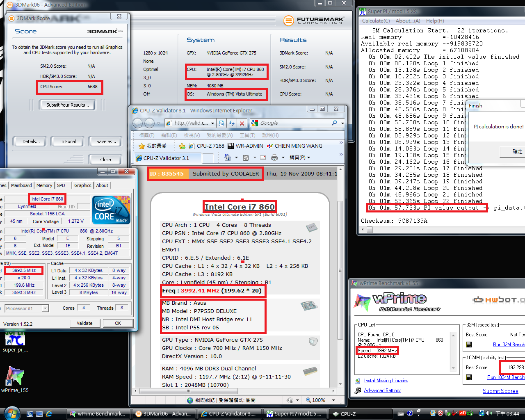Click the Advanced Settings link in wPrime

point(383,390)
